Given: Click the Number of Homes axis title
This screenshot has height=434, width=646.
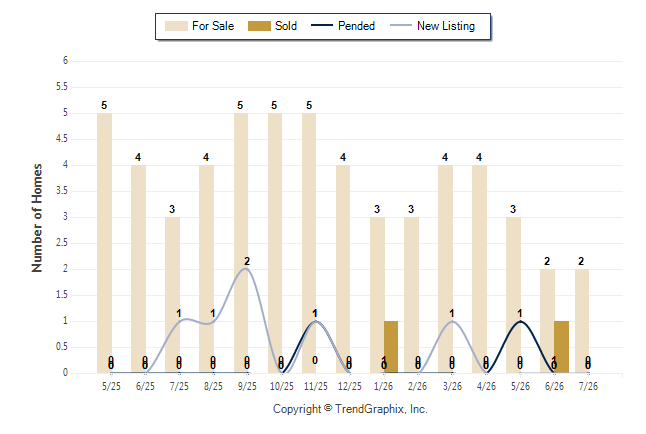Looking at the screenshot, I should tap(37, 218).
